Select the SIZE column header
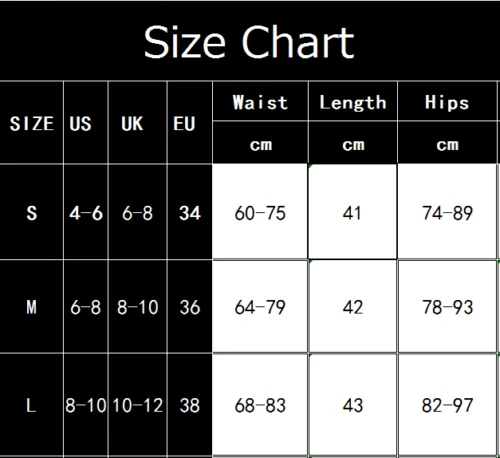 pos(32,124)
